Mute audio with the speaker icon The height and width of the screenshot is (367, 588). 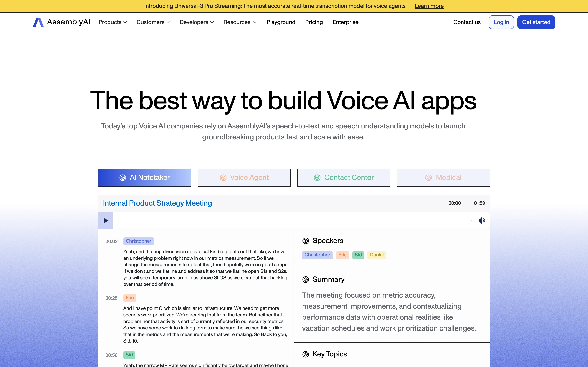tap(481, 221)
